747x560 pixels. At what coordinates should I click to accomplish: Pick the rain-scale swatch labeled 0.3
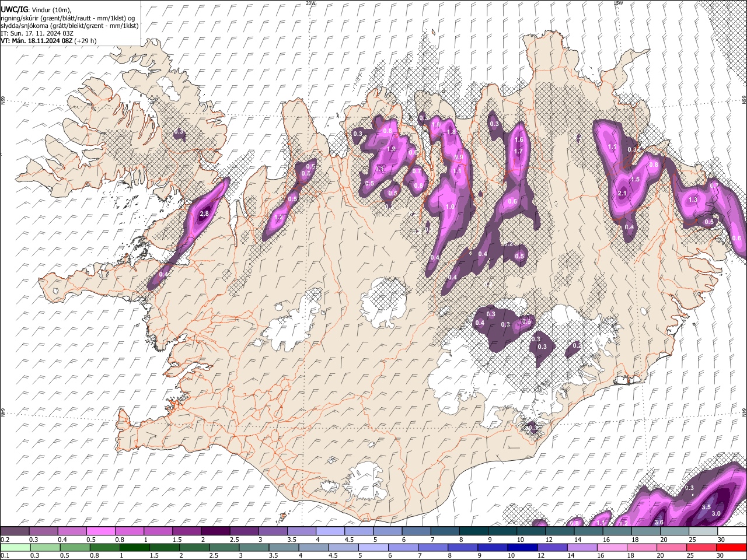coord(45,547)
